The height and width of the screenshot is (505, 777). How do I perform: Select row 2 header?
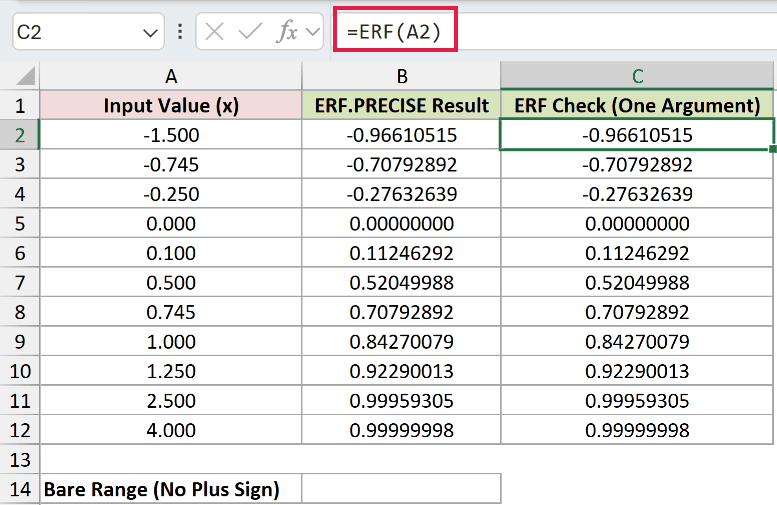20,135
